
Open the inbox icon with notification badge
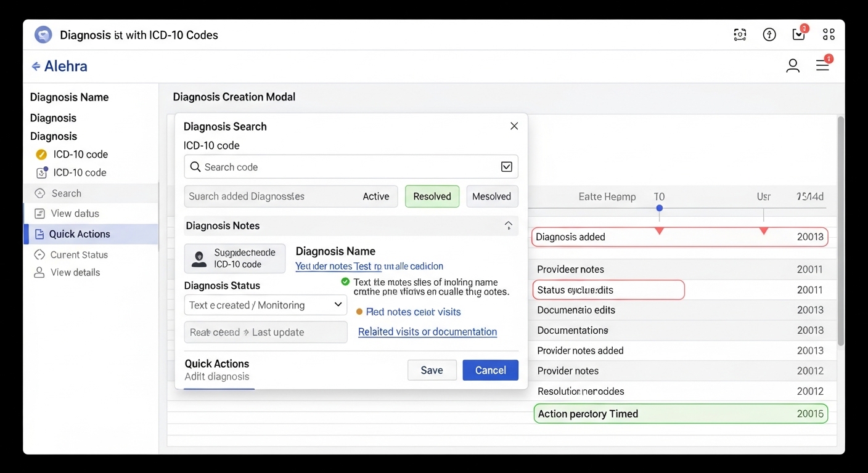798,35
